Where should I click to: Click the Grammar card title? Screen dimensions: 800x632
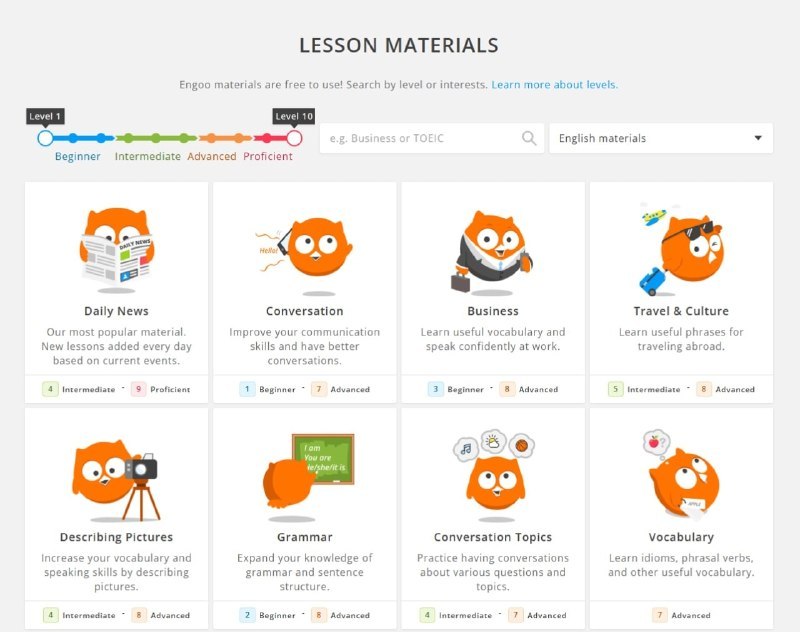[x=305, y=537]
